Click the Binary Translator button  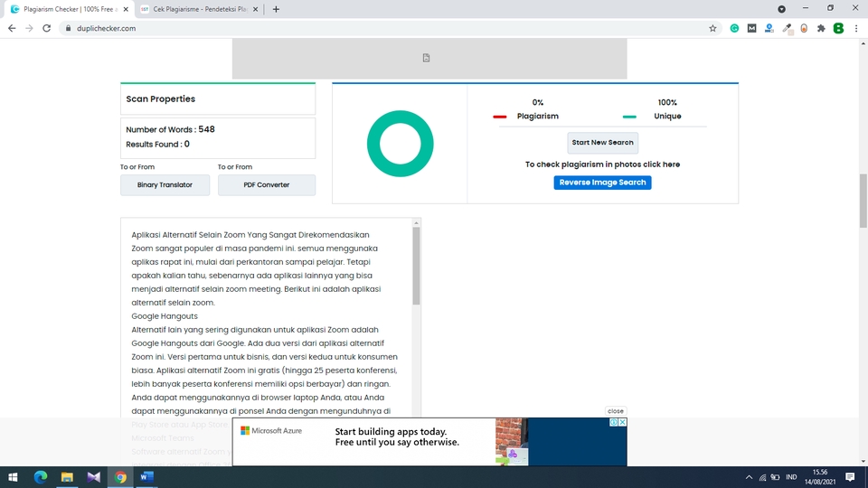165,184
